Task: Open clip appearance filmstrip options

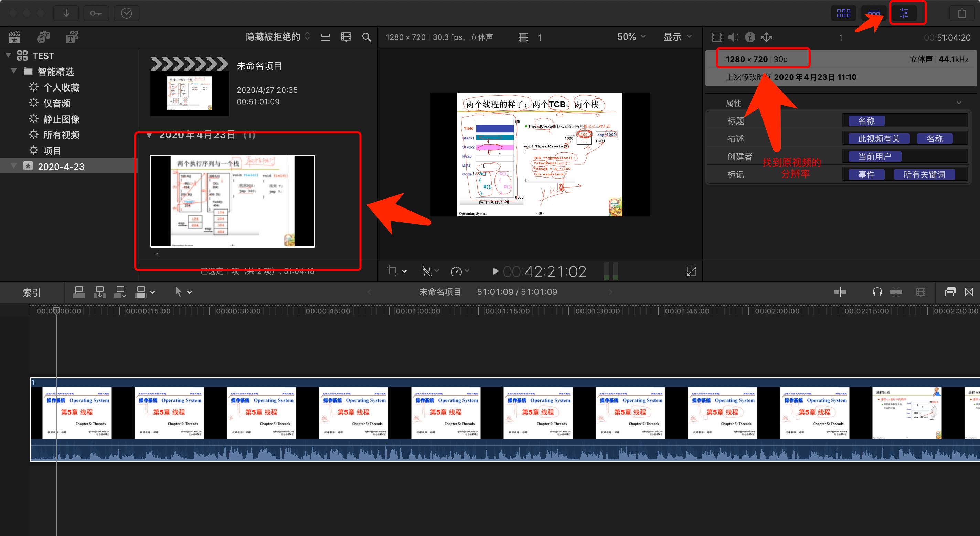Action: 346,37
